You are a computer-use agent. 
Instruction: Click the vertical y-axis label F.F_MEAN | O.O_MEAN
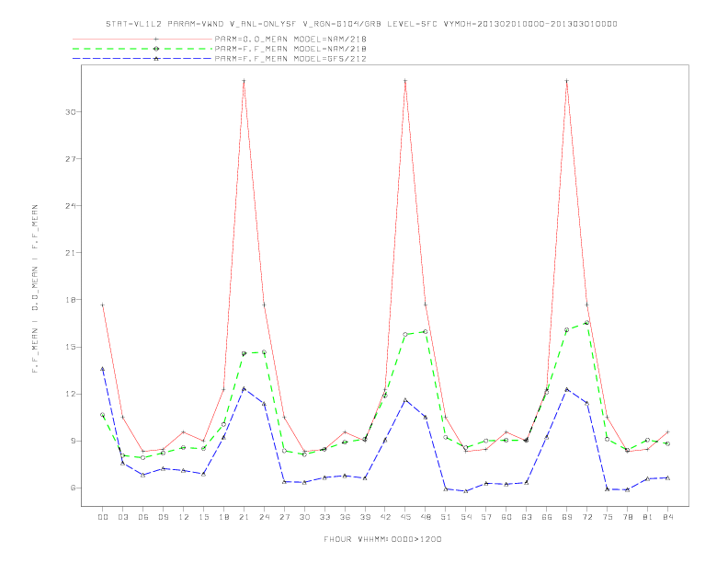coord(35,289)
